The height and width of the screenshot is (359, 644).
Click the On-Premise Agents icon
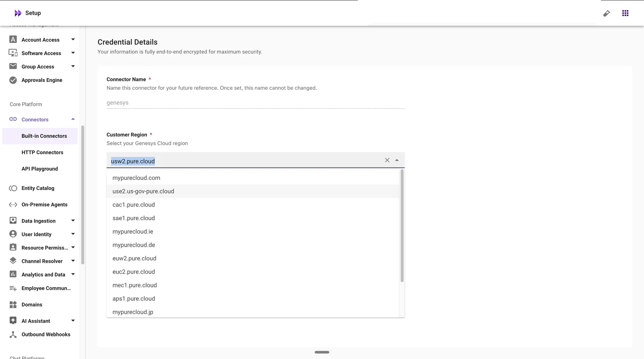pos(13,204)
